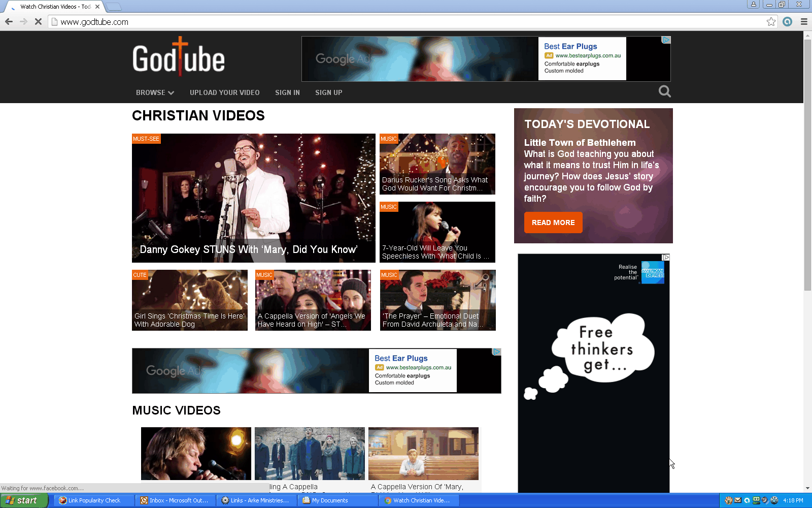Select Watch Christian Videos taskbar item
This screenshot has height=508, width=812.
point(419,500)
